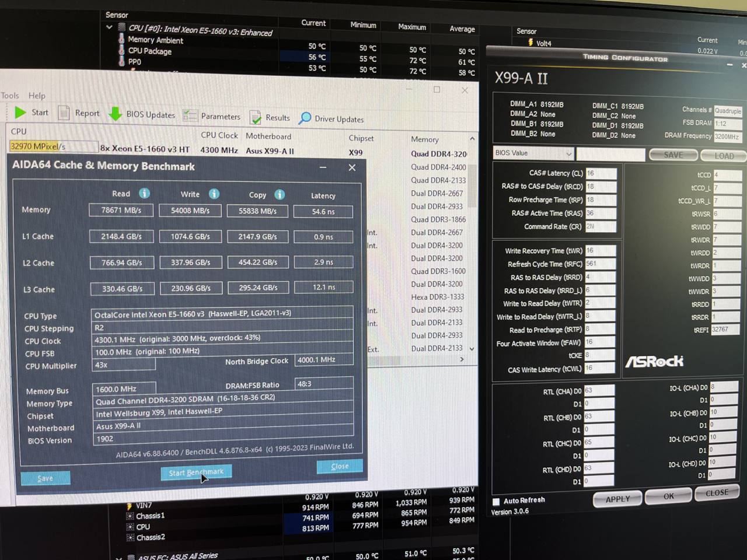
Task: Click the scroll-down arrow of the benchmark results list
Action: [x=472, y=349]
